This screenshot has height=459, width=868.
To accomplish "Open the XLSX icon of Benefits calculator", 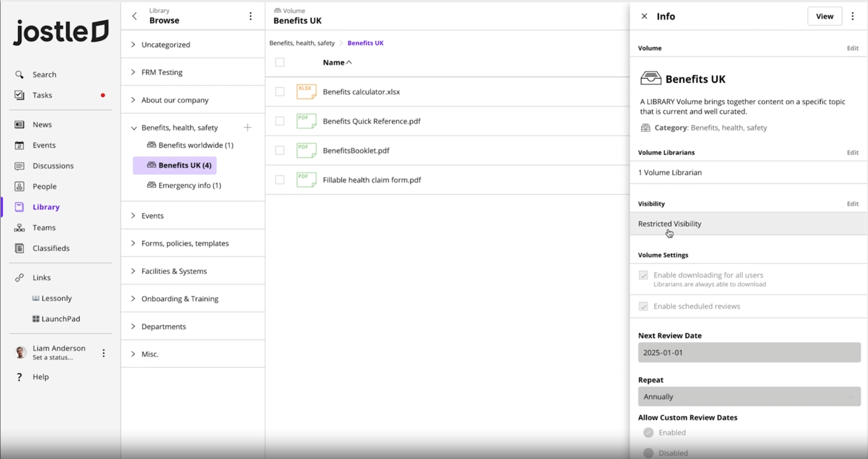I will pos(306,92).
